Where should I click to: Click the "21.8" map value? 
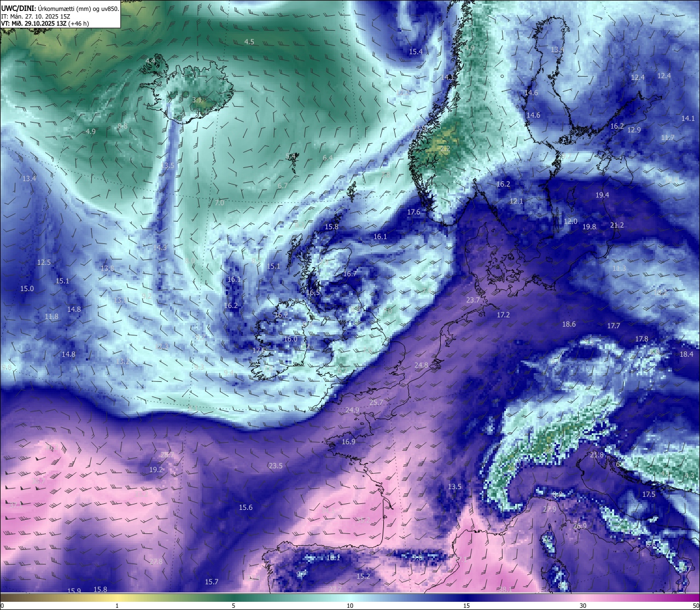597,455
